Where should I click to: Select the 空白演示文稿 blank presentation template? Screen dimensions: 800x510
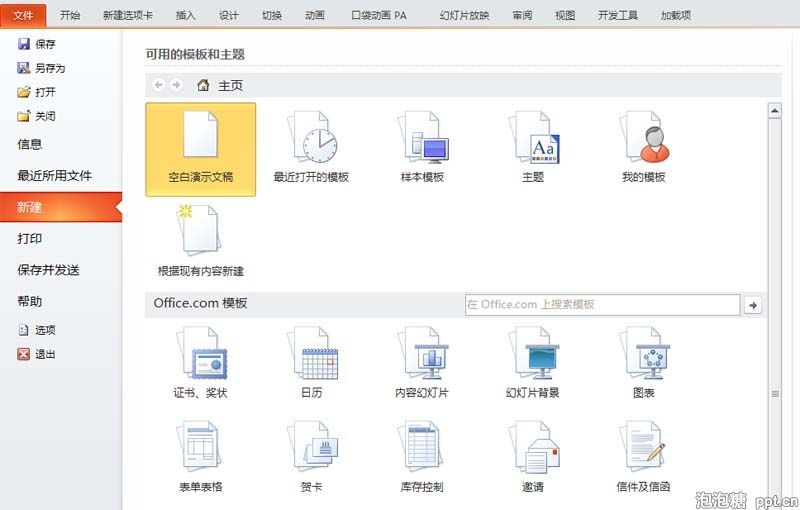point(200,148)
